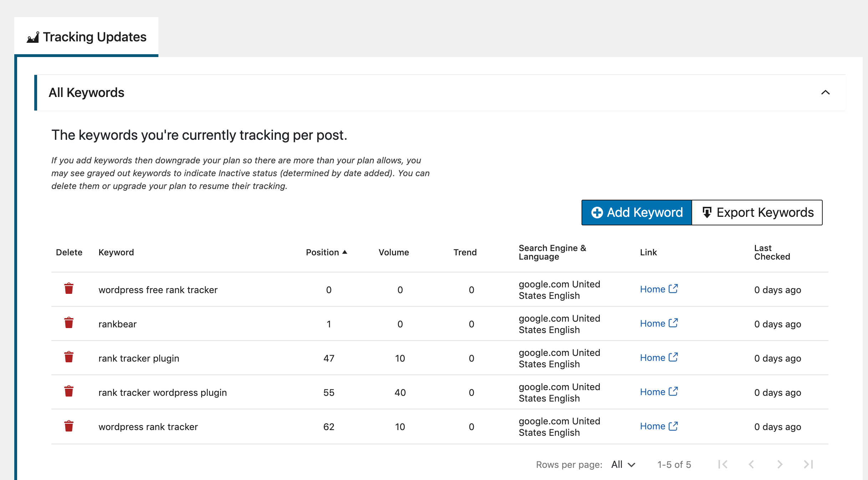Go to the next page arrow
The height and width of the screenshot is (480, 868).
point(780,464)
